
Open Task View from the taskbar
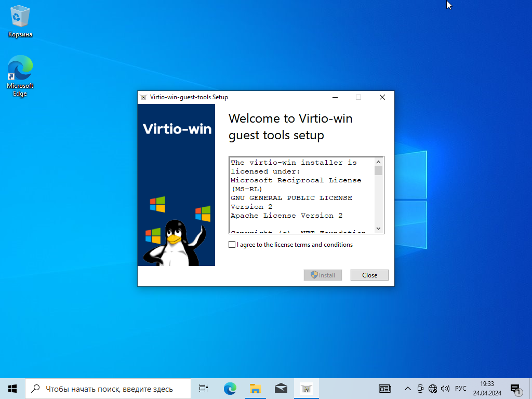click(x=204, y=389)
